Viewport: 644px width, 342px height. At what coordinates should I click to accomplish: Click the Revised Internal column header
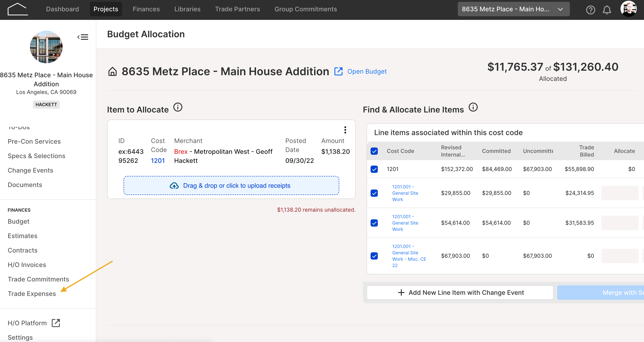click(453, 151)
